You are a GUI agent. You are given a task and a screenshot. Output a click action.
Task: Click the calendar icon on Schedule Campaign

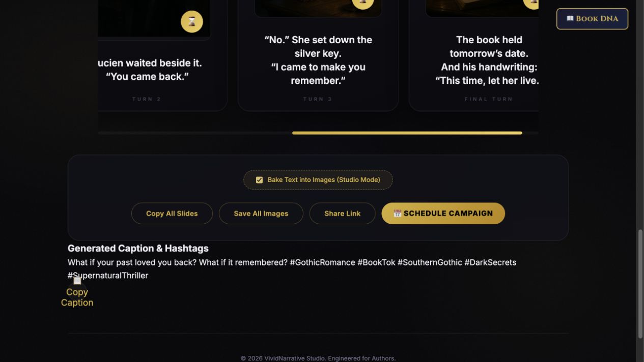(398, 214)
